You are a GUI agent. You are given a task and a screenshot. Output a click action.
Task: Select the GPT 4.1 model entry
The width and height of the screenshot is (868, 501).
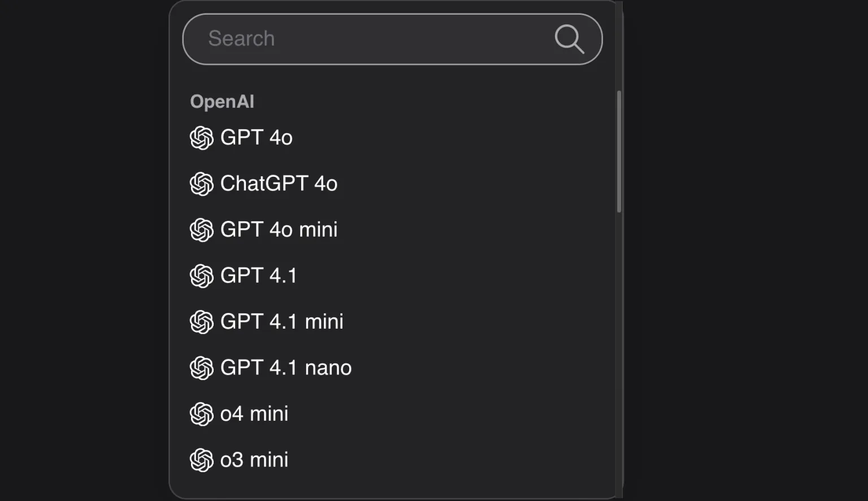pos(258,276)
